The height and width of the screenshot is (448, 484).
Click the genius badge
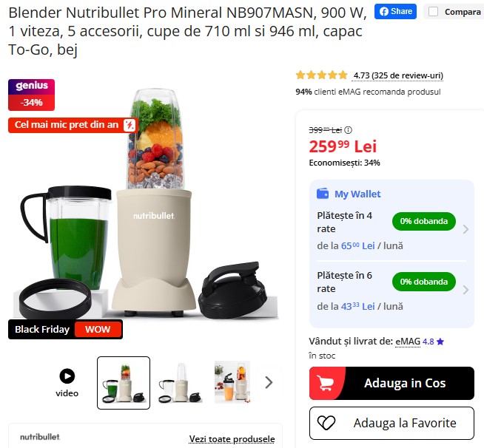pyautogui.click(x=32, y=95)
